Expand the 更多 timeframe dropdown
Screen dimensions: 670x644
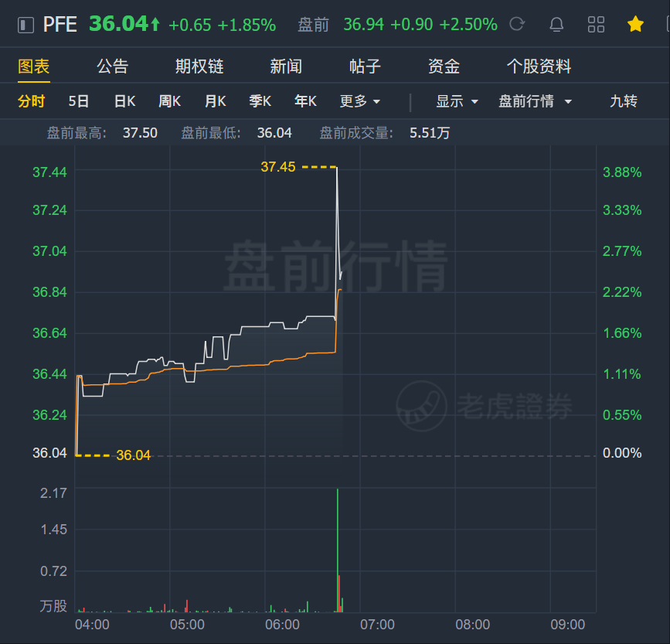coord(359,101)
